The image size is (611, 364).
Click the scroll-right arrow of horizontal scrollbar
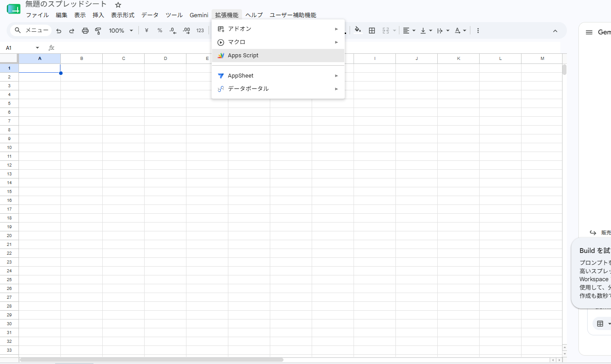point(559,360)
